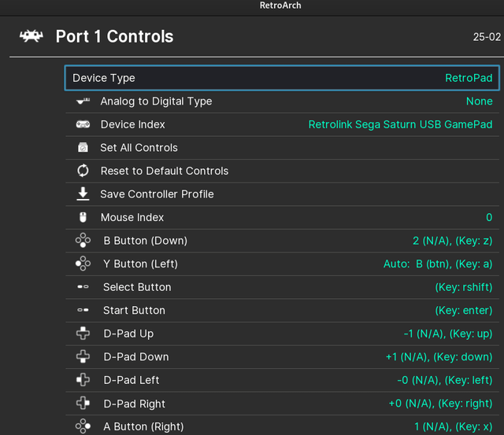Choose Retrolink Sega Saturn USB GamePad device

[x=400, y=124]
